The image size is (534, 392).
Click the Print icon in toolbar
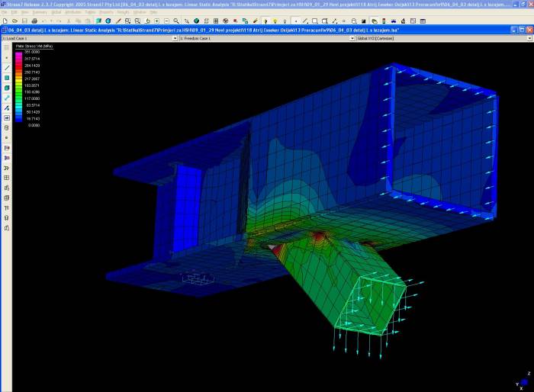pos(34,21)
